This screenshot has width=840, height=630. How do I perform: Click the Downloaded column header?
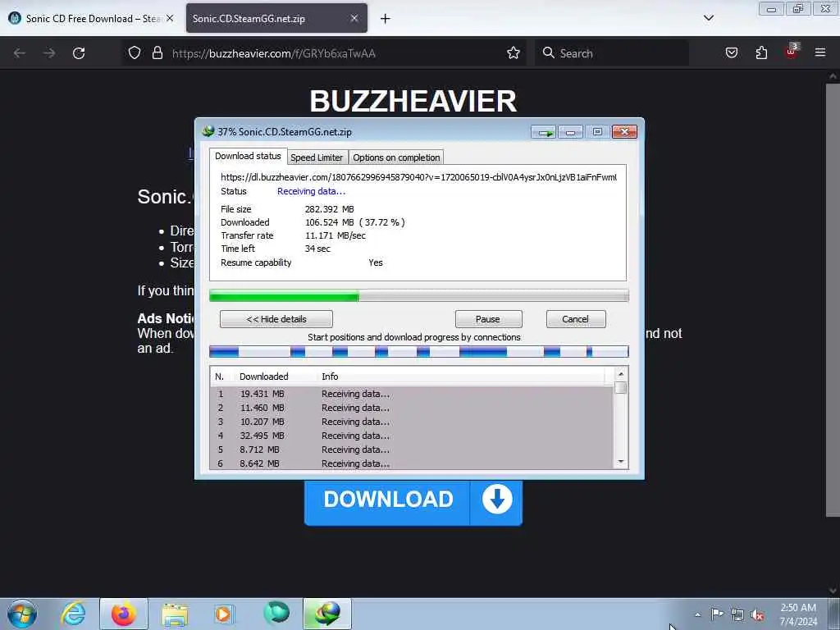[275, 377]
